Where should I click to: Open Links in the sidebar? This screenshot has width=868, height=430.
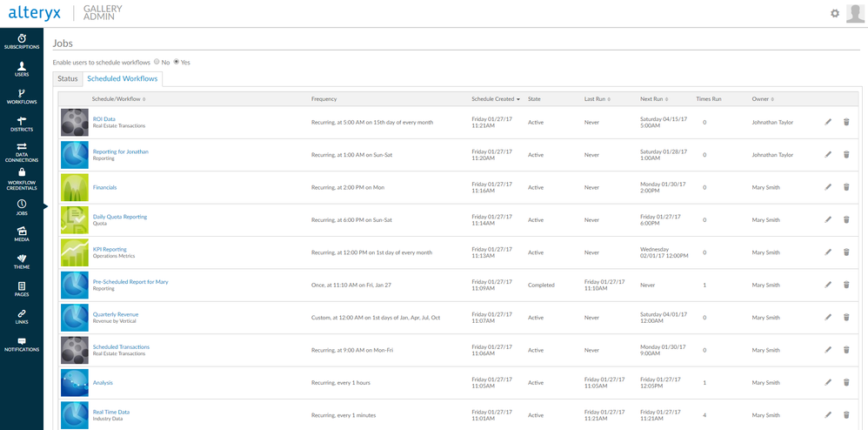22,316
